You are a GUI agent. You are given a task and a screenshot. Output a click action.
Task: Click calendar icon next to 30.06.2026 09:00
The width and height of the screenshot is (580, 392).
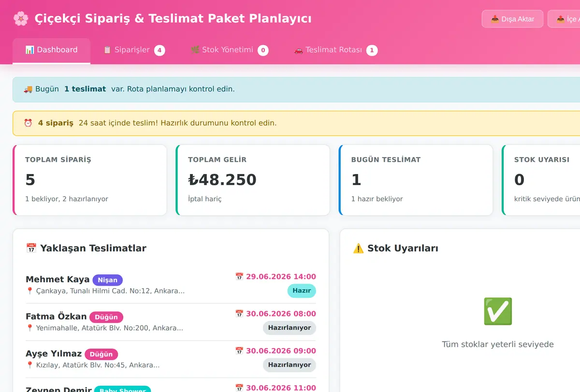[x=239, y=351]
